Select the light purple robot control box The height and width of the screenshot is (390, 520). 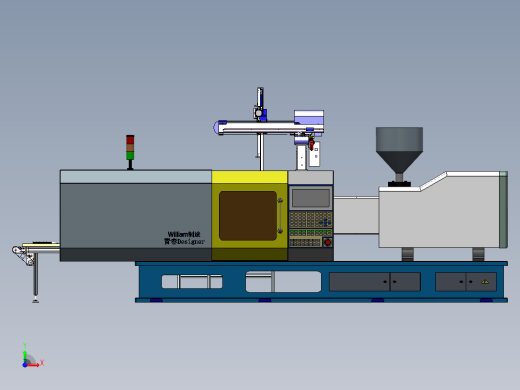(309, 117)
